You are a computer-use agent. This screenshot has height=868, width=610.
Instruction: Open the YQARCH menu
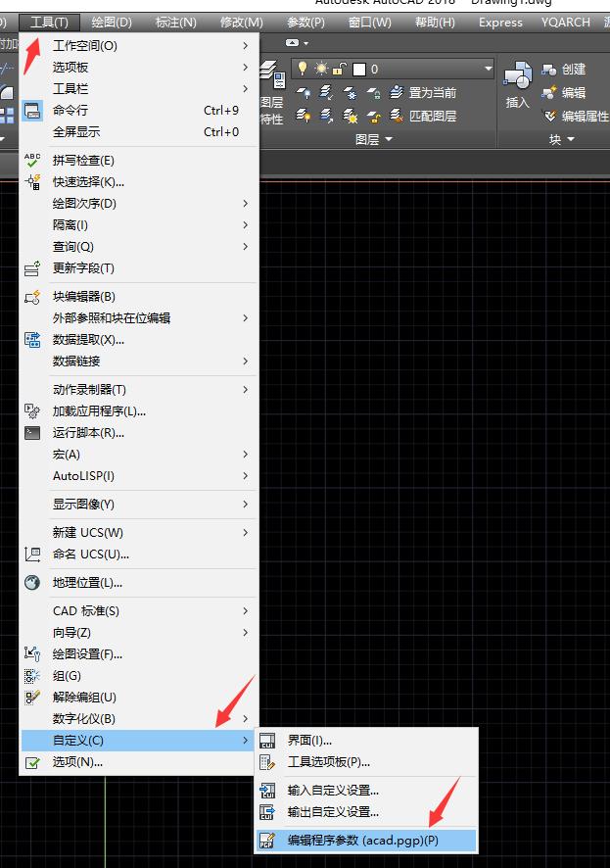(x=565, y=23)
